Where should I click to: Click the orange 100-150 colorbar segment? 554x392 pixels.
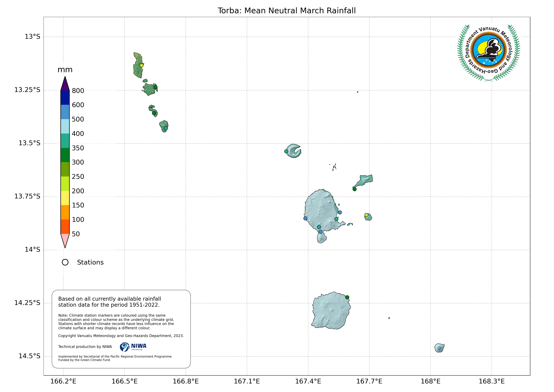[x=65, y=212]
